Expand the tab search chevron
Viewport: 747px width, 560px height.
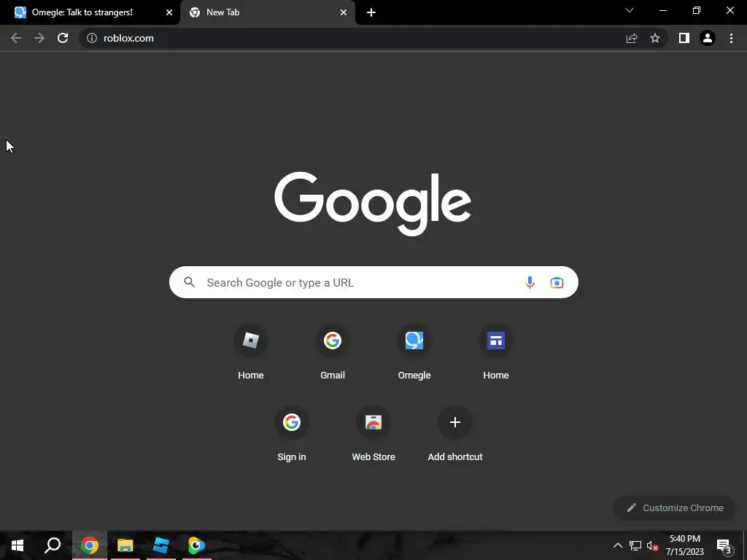point(630,10)
